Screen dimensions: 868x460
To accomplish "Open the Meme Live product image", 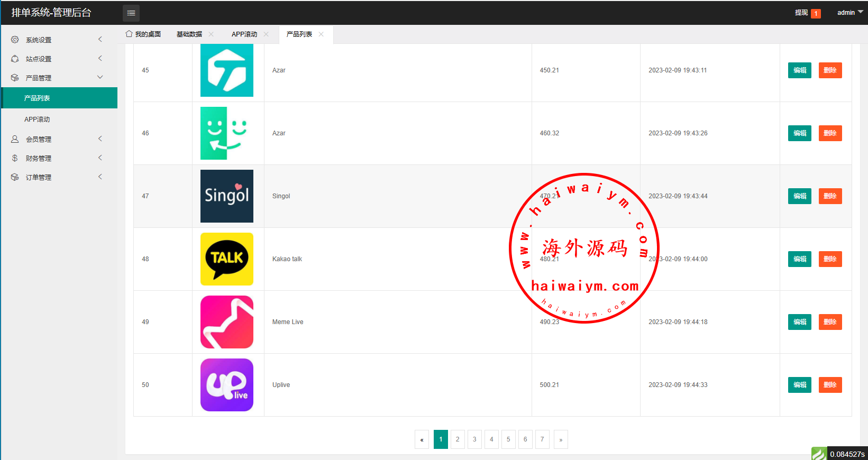I will (227, 322).
